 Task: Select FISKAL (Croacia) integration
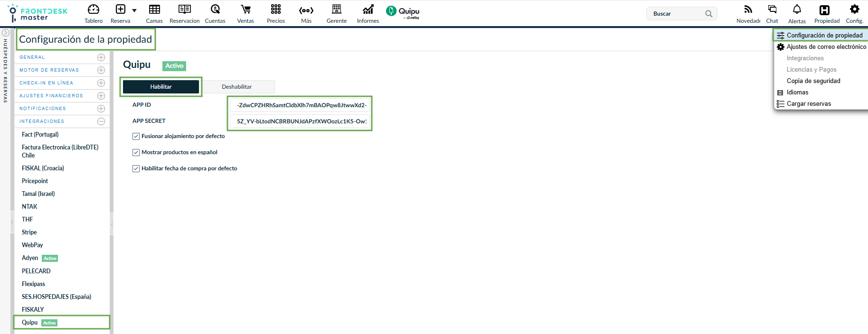(43, 168)
